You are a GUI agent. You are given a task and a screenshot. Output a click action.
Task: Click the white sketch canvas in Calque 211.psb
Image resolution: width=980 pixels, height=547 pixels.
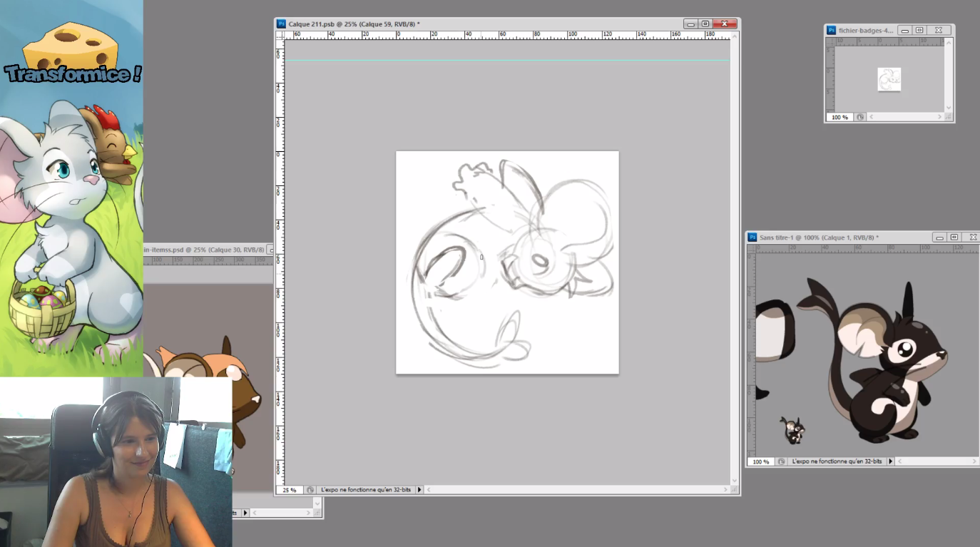click(507, 262)
